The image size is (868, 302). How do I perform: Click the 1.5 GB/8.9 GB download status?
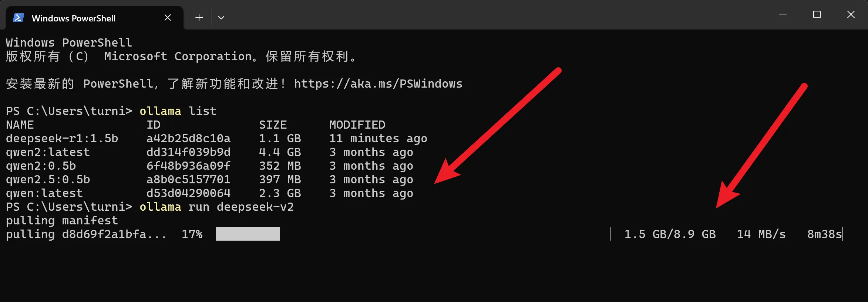670,234
